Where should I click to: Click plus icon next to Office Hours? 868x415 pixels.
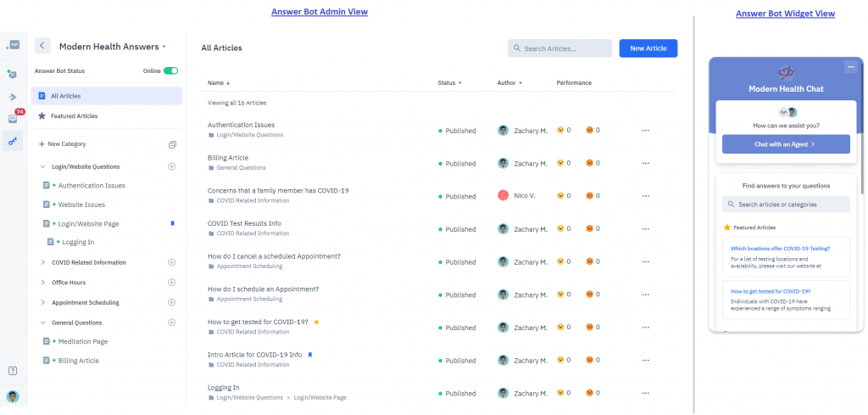[171, 283]
